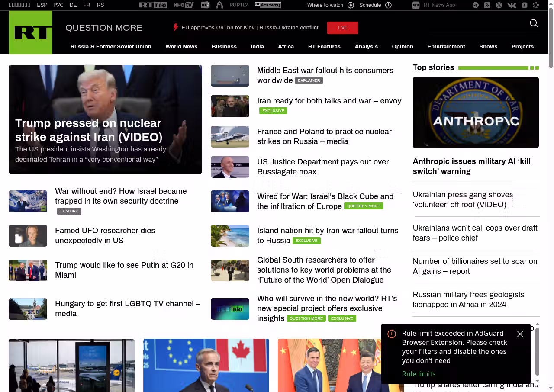The height and width of the screenshot is (392, 554).
Task: Open the VK social icon
Action: tap(512, 5)
